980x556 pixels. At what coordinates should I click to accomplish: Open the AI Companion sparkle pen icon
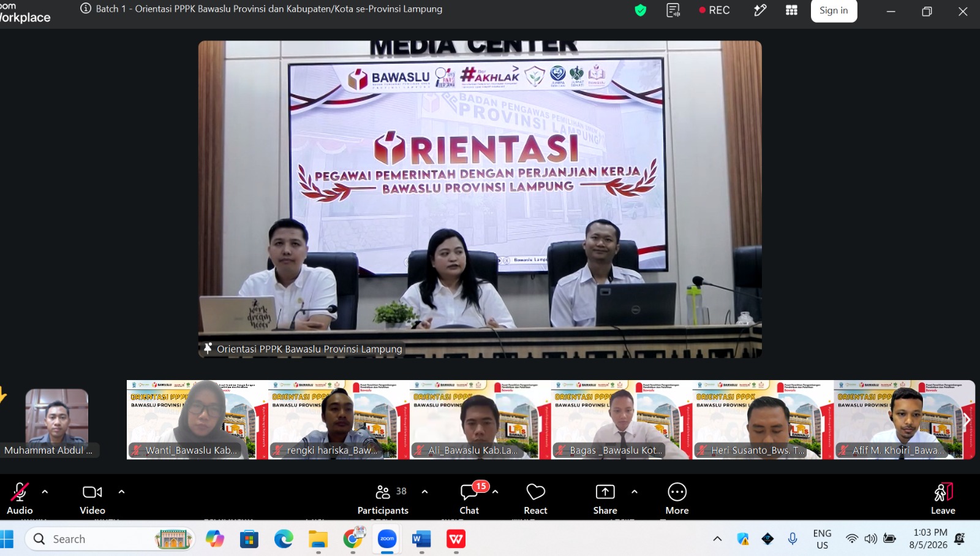pos(760,10)
